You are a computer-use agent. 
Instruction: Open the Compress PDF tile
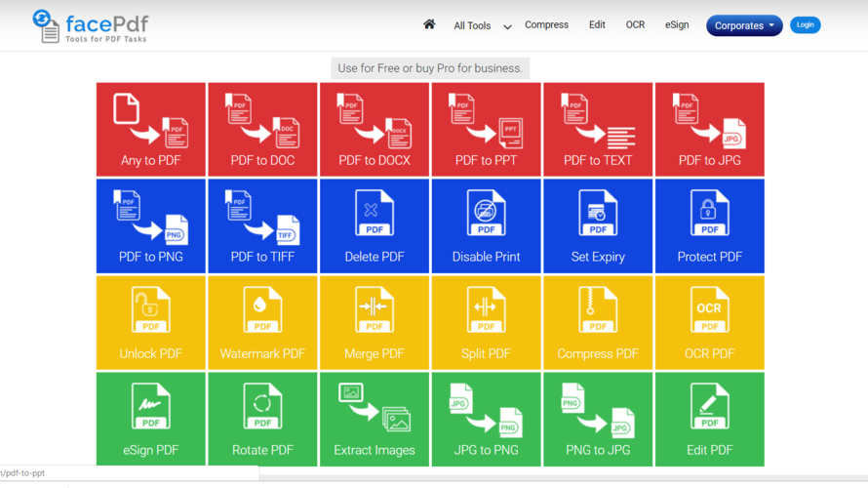click(x=598, y=323)
